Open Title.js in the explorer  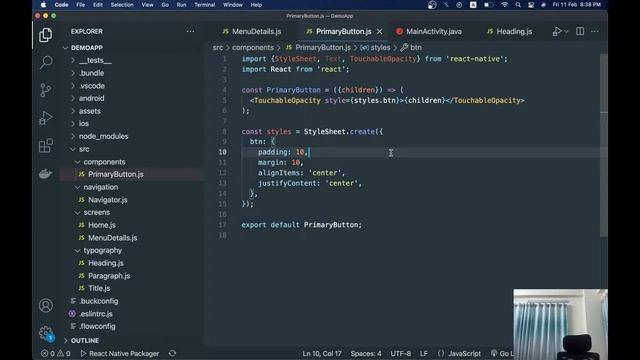coord(99,288)
